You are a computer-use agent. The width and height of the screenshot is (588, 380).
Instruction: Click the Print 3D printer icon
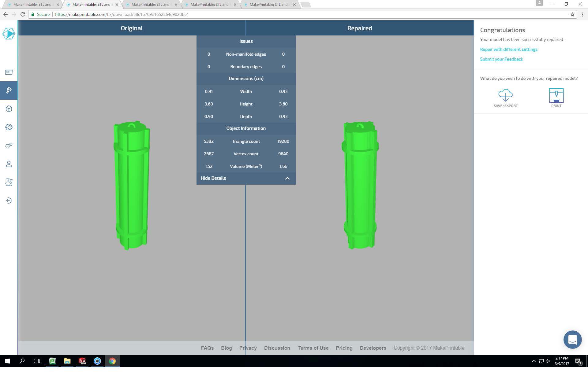556,95
